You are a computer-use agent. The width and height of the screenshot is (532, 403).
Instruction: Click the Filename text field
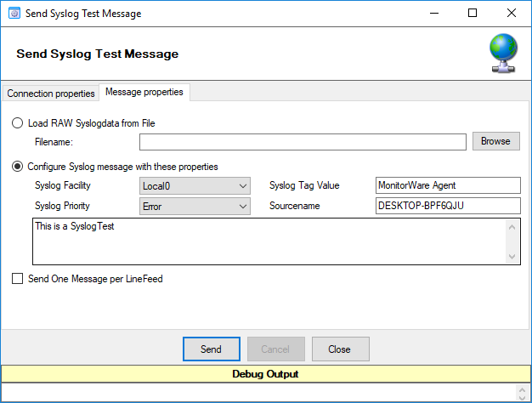303,142
